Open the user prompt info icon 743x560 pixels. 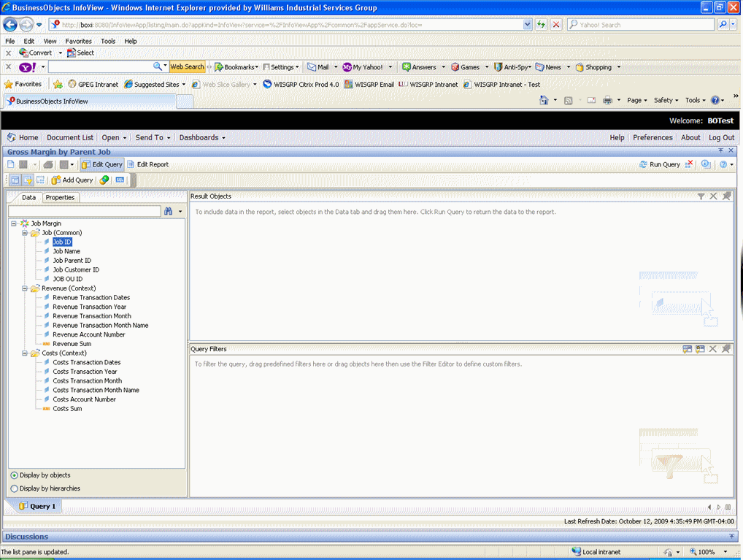pos(706,164)
